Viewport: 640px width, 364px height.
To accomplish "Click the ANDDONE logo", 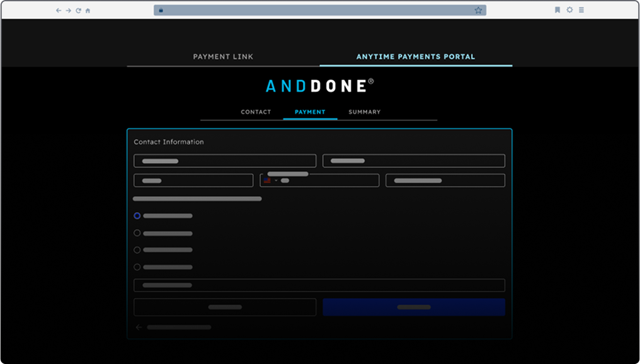I will pyautogui.click(x=319, y=86).
